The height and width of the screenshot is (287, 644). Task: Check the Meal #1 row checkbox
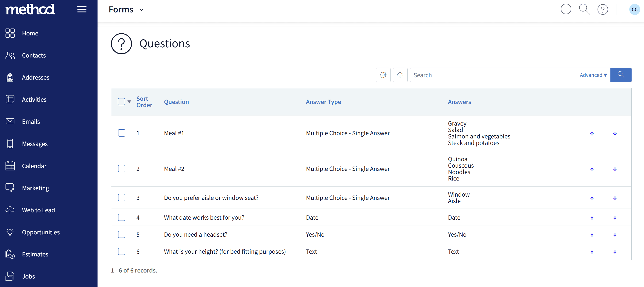coord(121,133)
